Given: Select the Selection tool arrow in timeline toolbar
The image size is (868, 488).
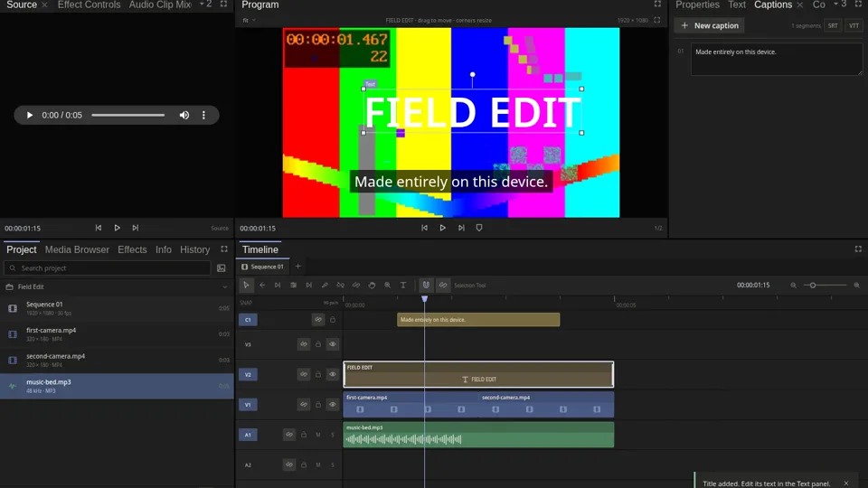Looking at the screenshot, I should pos(246,285).
